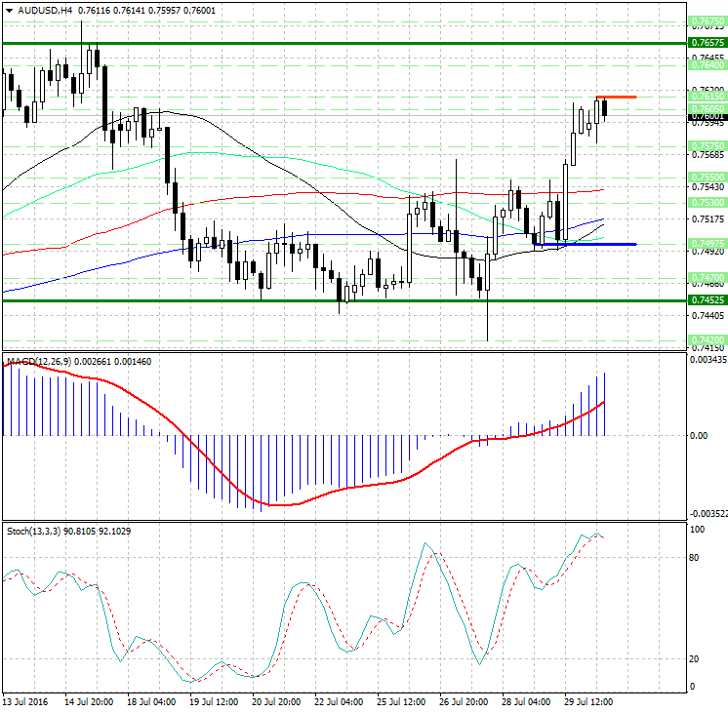Select the 0.76400 price level label
728x713 pixels.
click(x=708, y=65)
